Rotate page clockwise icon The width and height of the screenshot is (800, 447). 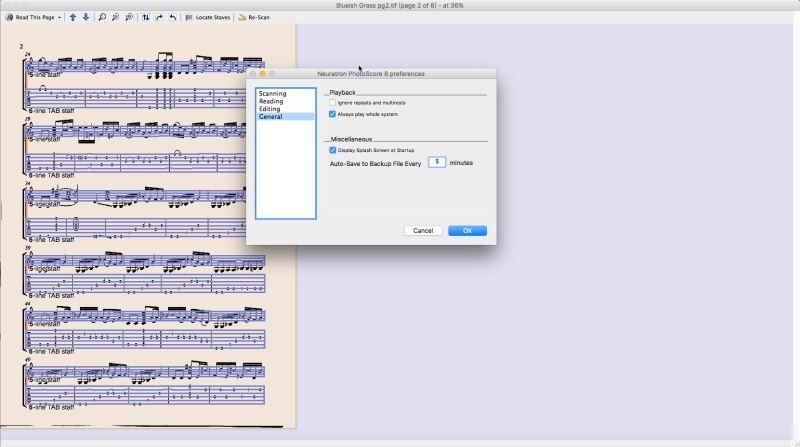coord(159,17)
